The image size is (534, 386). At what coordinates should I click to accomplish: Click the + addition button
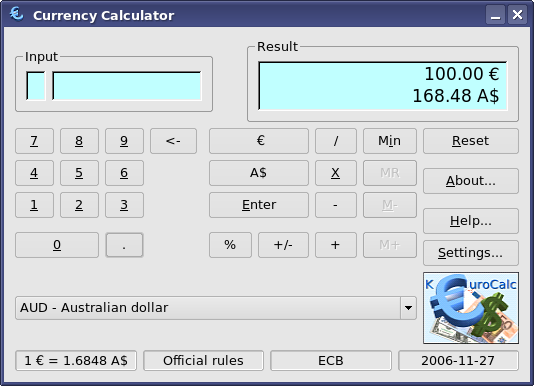336,245
